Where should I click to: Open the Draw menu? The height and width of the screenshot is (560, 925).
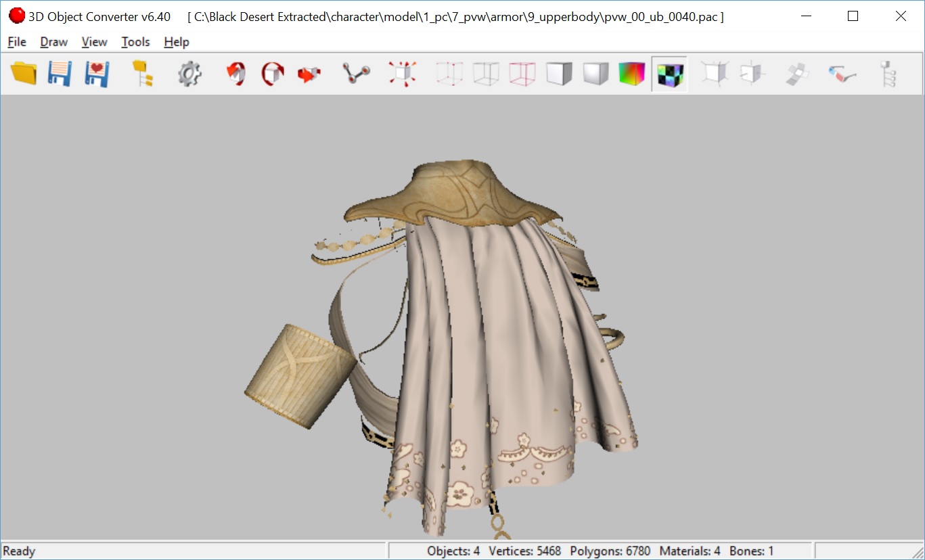pyautogui.click(x=53, y=42)
